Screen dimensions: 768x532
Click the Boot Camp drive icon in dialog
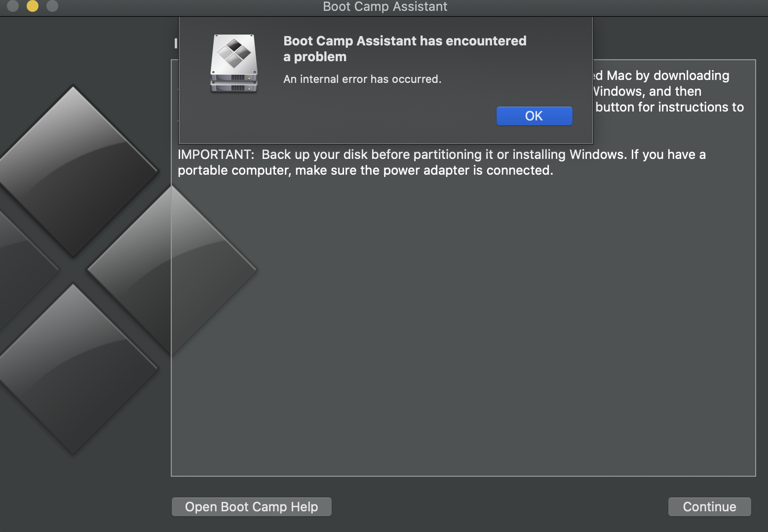234,63
